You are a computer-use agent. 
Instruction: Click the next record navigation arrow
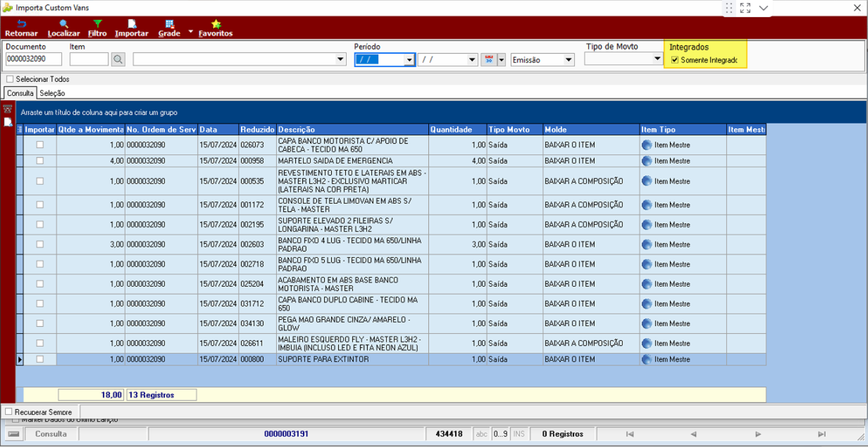758,434
